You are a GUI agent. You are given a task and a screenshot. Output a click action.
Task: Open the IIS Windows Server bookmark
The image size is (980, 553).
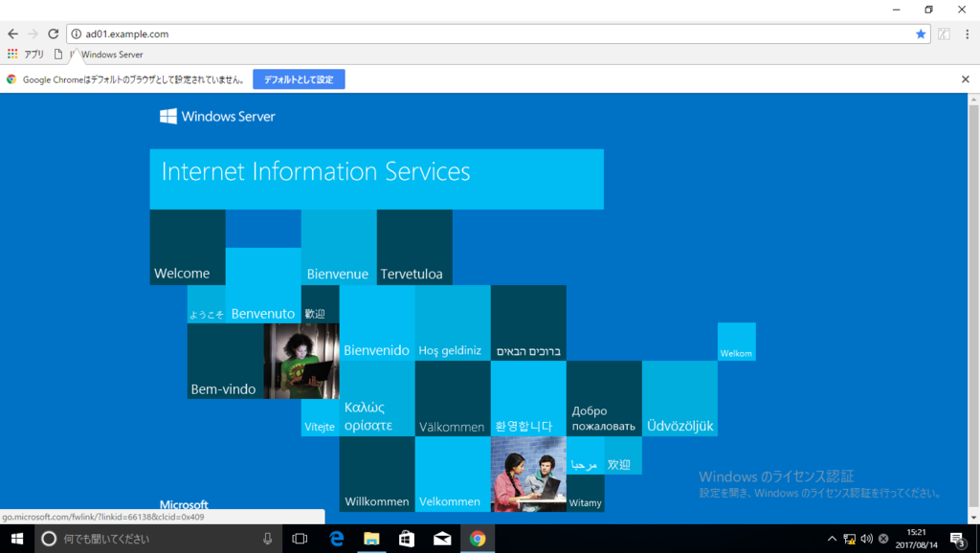pos(99,55)
